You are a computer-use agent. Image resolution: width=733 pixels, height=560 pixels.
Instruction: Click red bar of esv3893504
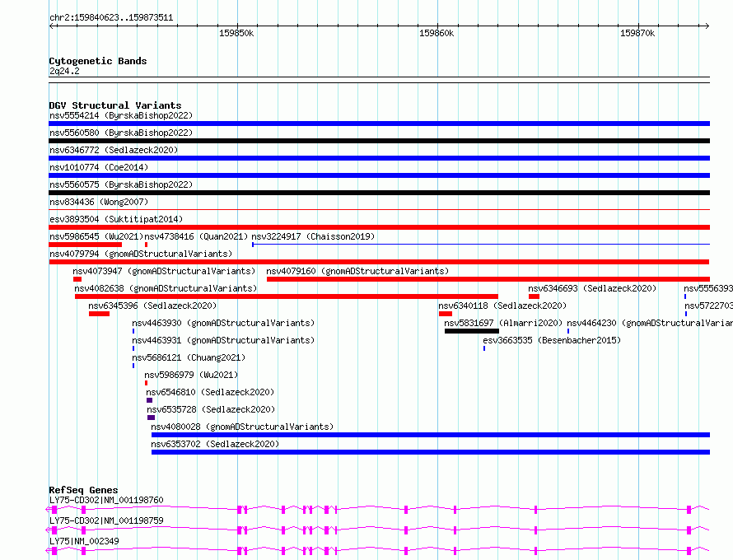pos(379,227)
